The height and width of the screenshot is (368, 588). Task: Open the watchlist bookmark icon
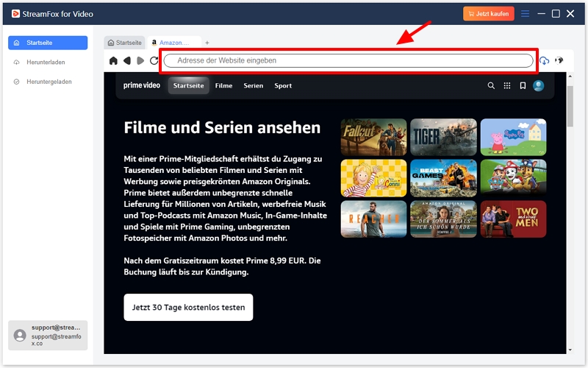click(x=523, y=85)
